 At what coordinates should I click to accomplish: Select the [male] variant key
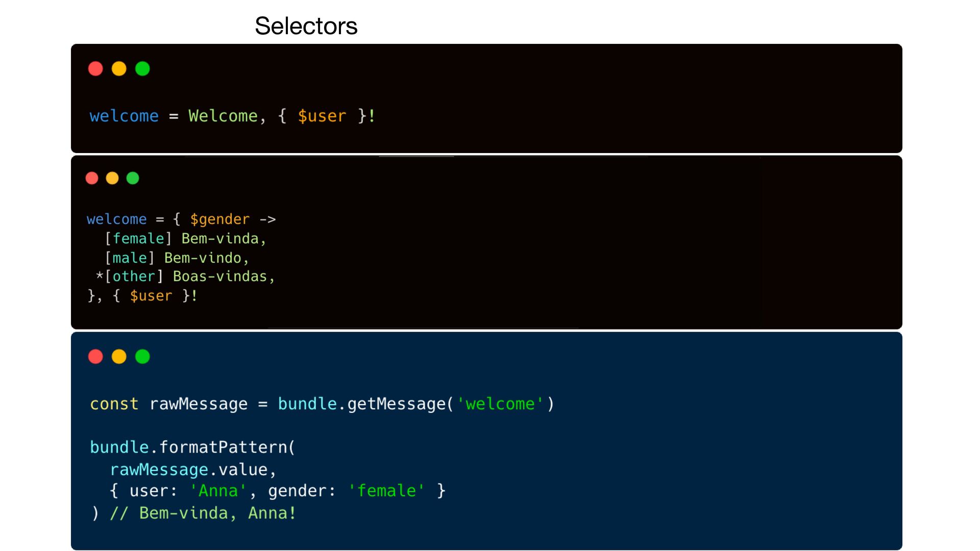(130, 258)
